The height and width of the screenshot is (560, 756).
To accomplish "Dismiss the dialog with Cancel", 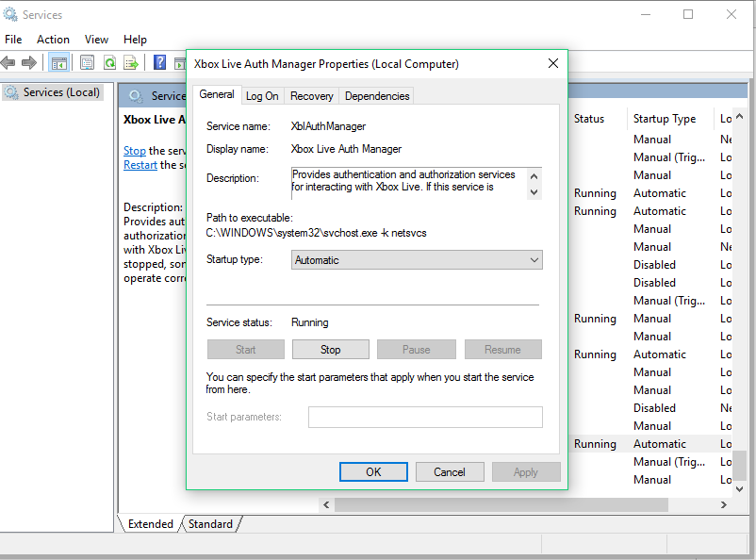I will (450, 472).
